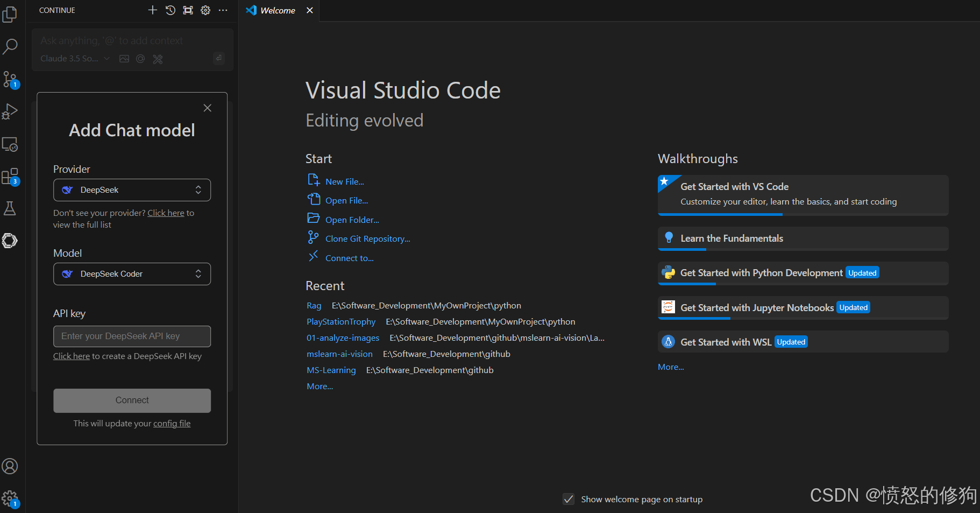Open recent project MS-Learning
Viewport: 980px width, 513px height.
coord(331,370)
